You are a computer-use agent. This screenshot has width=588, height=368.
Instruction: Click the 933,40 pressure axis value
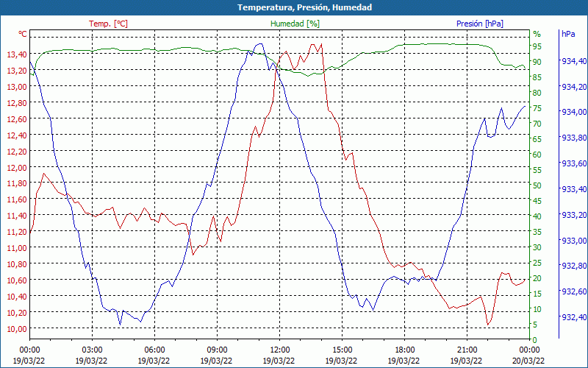573,189
